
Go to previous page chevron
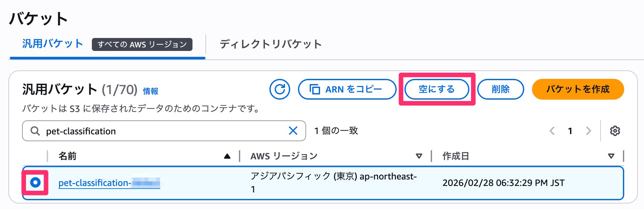552,131
